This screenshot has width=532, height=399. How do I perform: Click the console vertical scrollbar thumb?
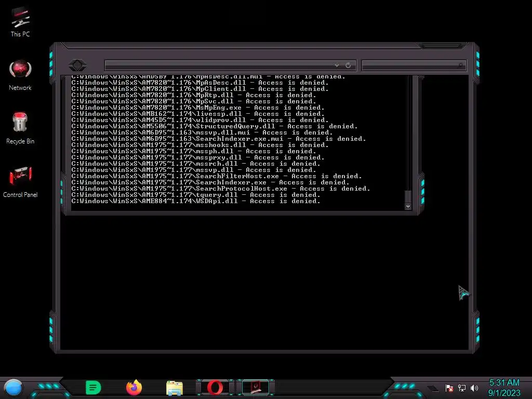tap(408, 197)
